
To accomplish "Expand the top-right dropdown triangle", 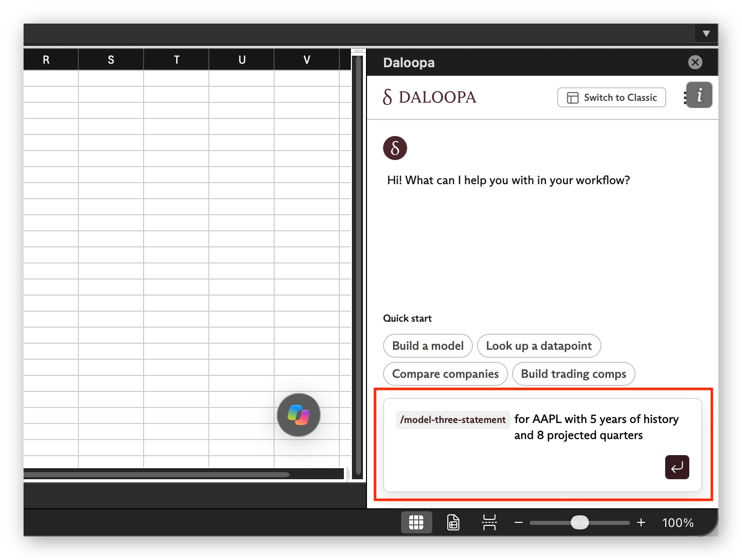I will 706,34.
